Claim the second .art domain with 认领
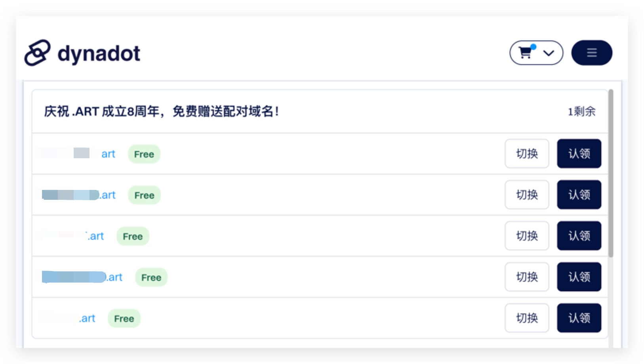 click(579, 195)
